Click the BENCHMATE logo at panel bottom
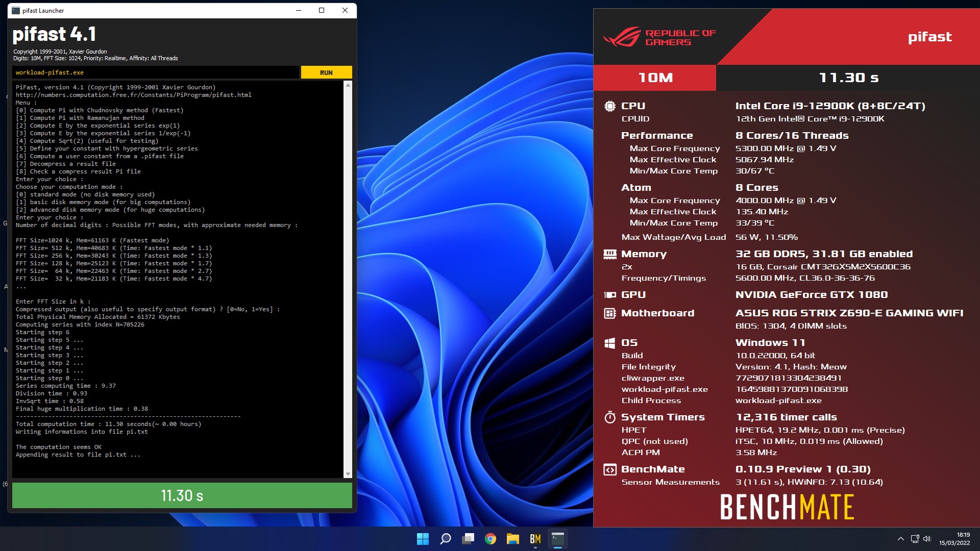Screen dimensions: 980x551 (x=787, y=507)
